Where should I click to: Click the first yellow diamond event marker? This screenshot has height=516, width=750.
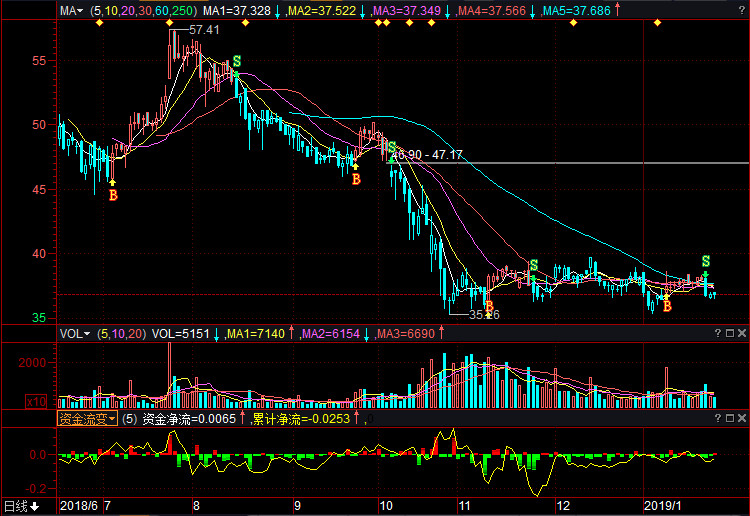point(99,22)
